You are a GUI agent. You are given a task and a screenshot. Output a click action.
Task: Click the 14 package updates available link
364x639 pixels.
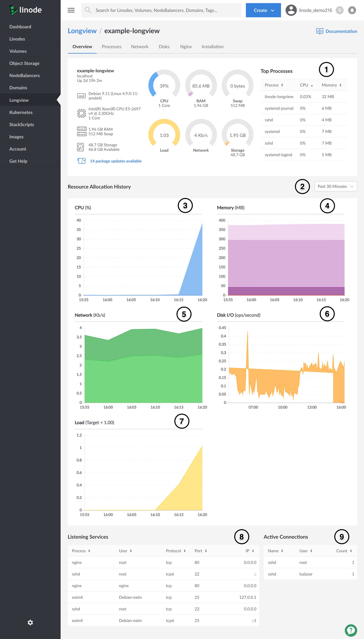point(116,161)
